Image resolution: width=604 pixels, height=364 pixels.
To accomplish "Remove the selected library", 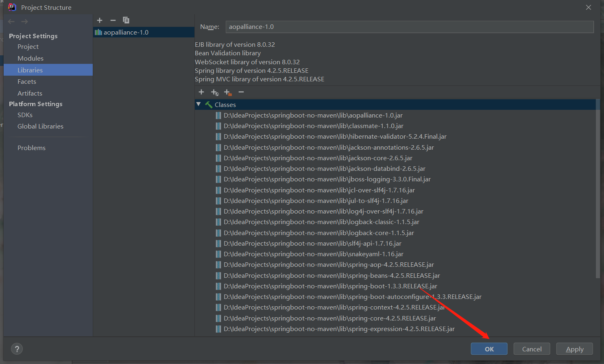I will pos(113,20).
